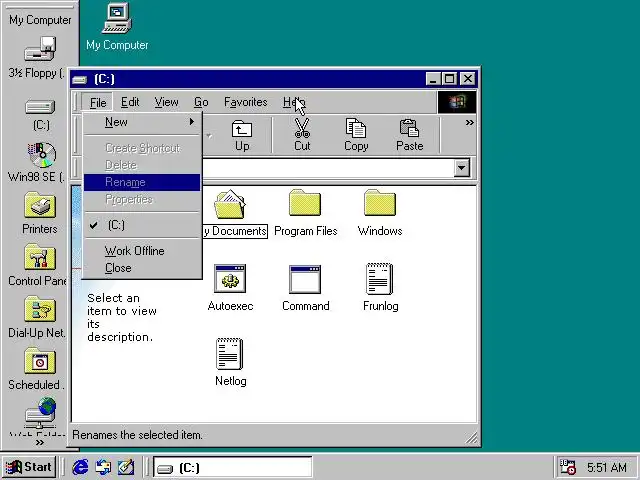The width and height of the screenshot is (640, 480).
Task: Click the Up toolbar button
Action: coord(242,135)
